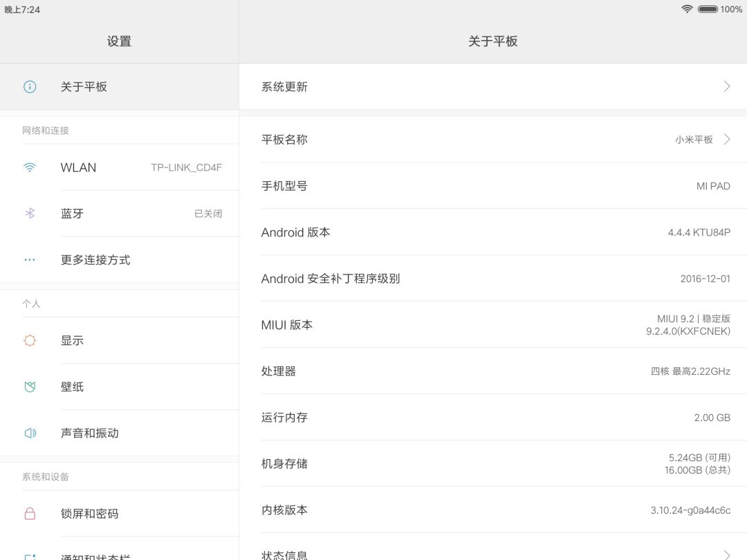Tap the 运行内存 row label

pyautogui.click(x=284, y=417)
